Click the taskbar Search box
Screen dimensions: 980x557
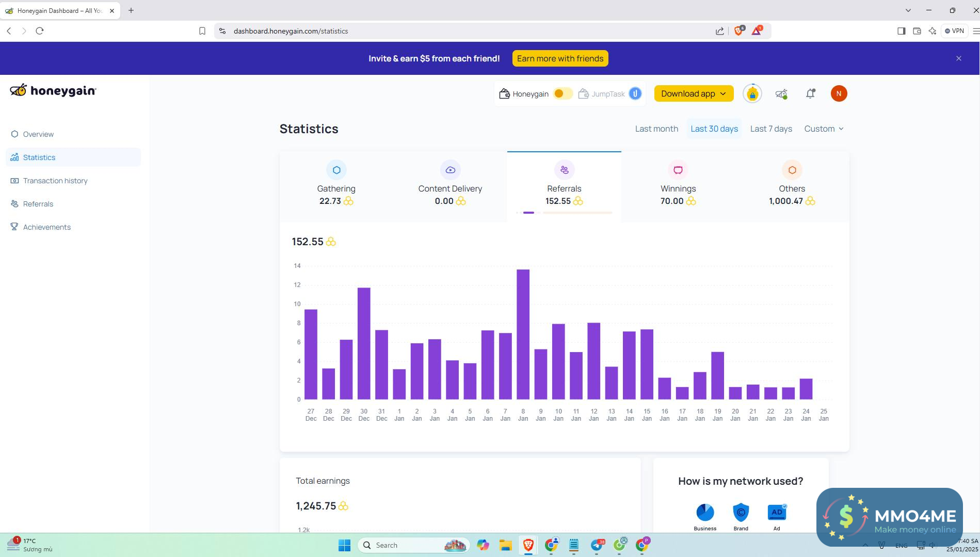point(414,545)
